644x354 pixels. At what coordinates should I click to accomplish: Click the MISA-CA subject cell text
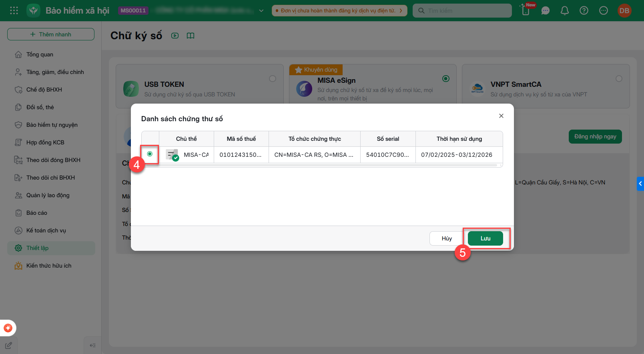click(x=196, y=155)
